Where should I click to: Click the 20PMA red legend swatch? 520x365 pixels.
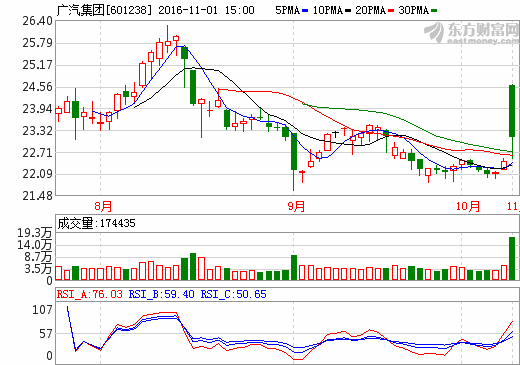(391, 11)
